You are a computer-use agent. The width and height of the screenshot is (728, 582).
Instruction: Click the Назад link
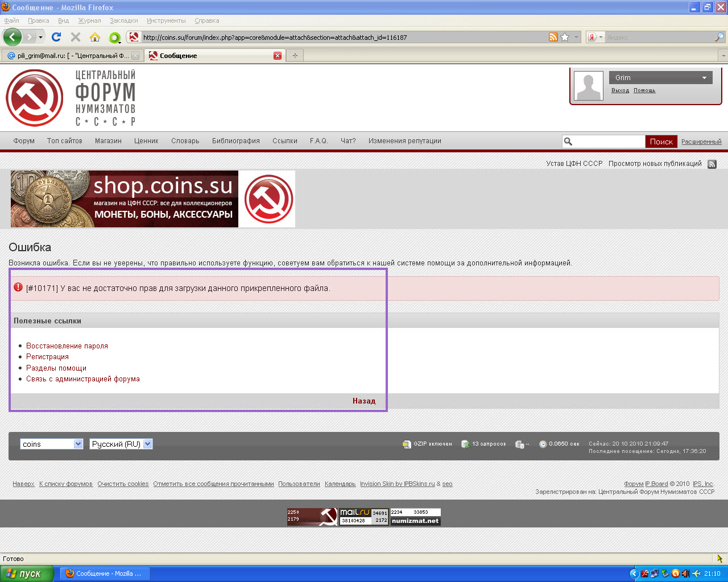pos(364,401)
